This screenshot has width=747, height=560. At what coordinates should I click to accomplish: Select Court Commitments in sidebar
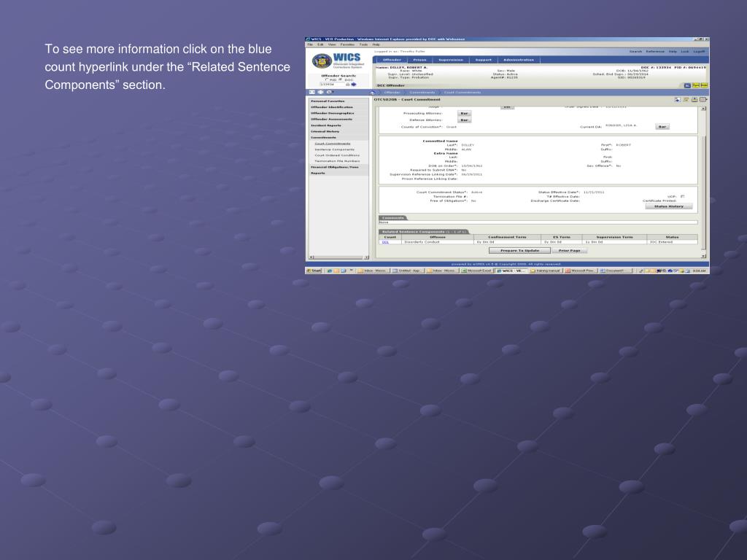tap(333, 144)
